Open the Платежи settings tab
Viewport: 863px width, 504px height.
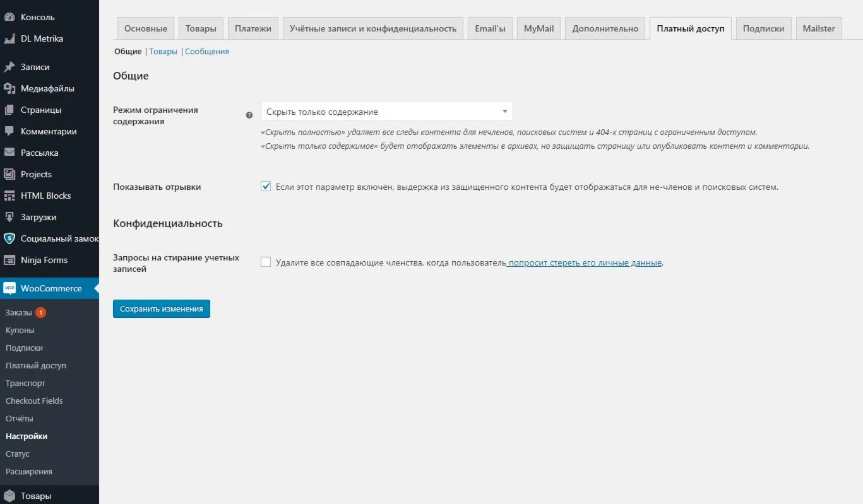pyautogui.click(x=253, y=28)
